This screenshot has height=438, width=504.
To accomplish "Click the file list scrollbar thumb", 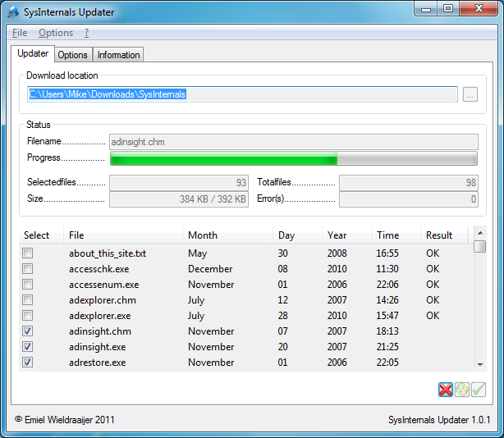I will 480,247.
